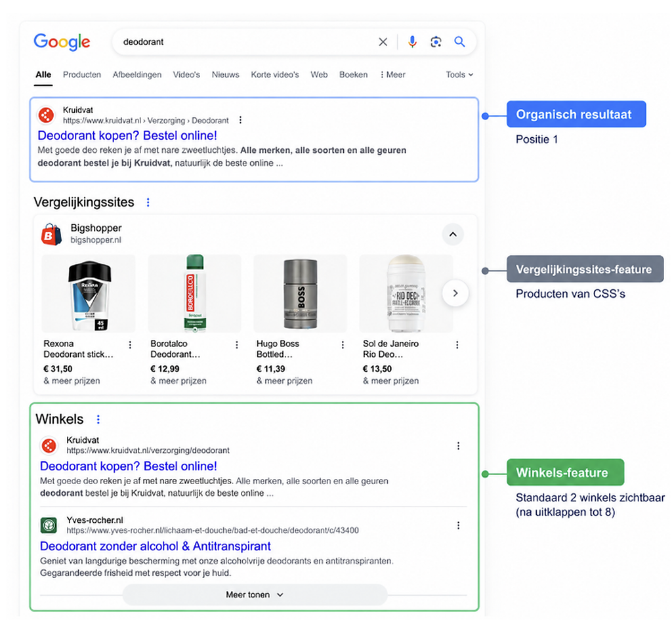
Task: Click the bigshopper.nl domain text
Action: click(96, 240)
